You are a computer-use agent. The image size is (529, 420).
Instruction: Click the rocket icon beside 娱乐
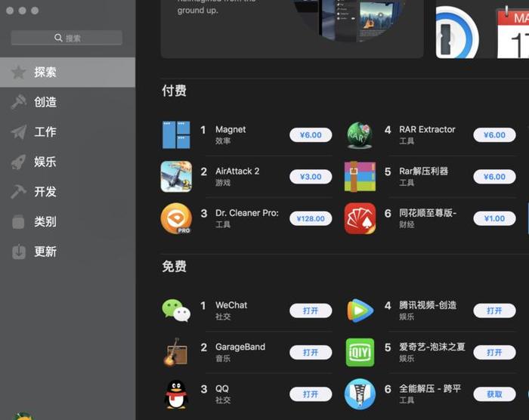[19, 162]
